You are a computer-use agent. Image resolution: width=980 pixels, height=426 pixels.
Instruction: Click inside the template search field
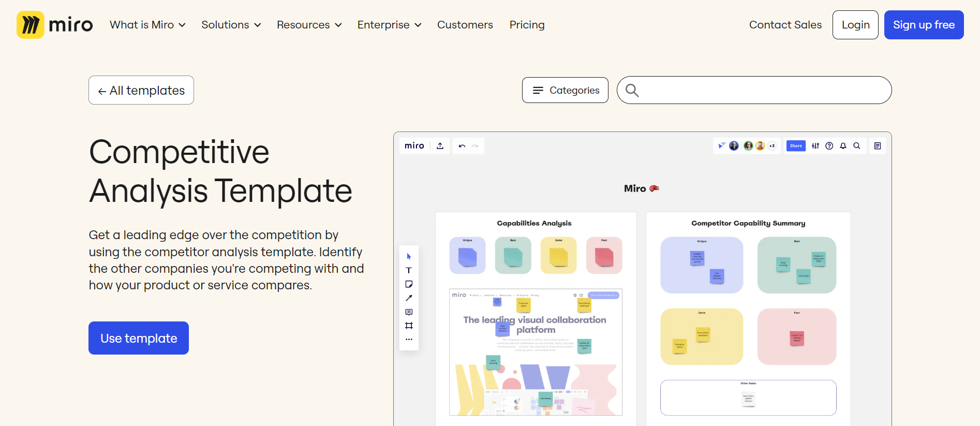click(x=754, y=90)
